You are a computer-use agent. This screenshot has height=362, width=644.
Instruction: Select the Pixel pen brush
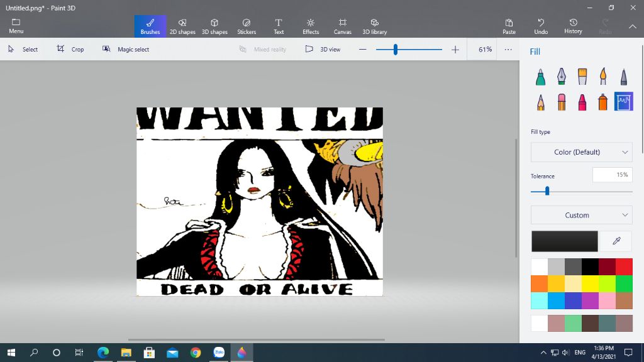[624, 76]
